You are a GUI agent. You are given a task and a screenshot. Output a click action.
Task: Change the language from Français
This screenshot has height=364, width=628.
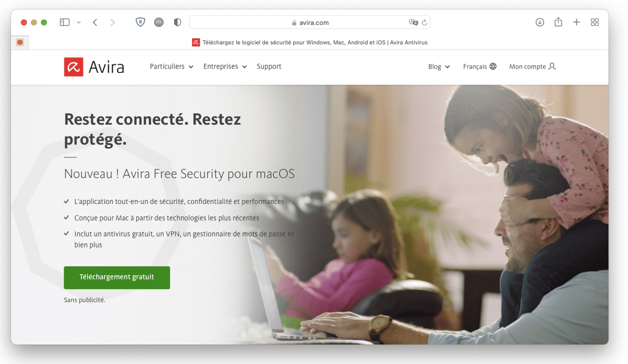click(480, 67)
